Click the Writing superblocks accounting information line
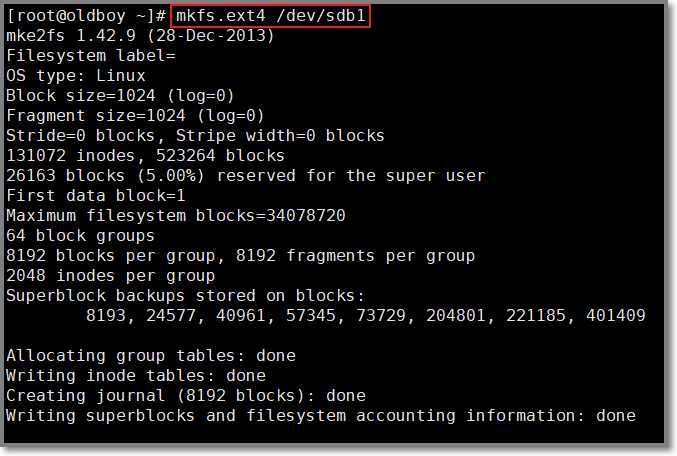Screen dimensions: 677x456 click(321, 416)
